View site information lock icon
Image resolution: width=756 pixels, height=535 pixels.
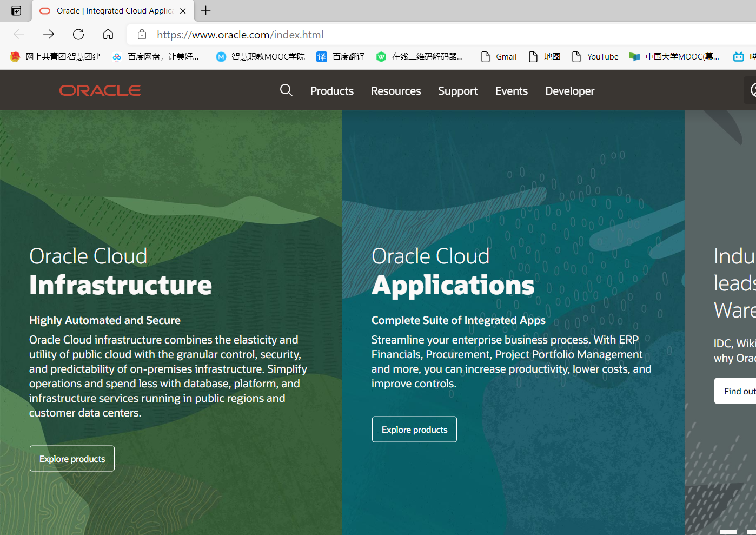(142, 35)
